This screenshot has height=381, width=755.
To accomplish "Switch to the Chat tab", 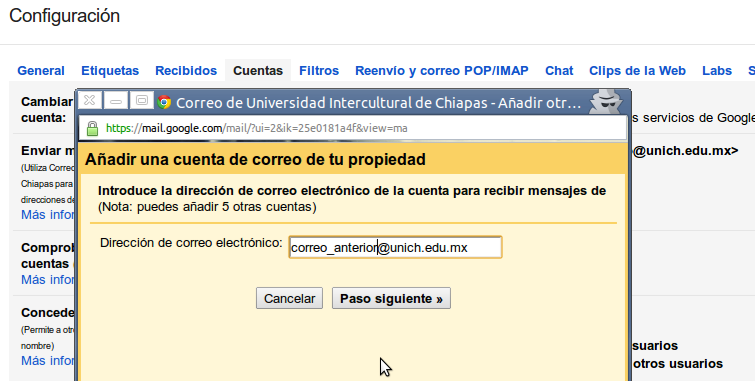I will (559, 71).
